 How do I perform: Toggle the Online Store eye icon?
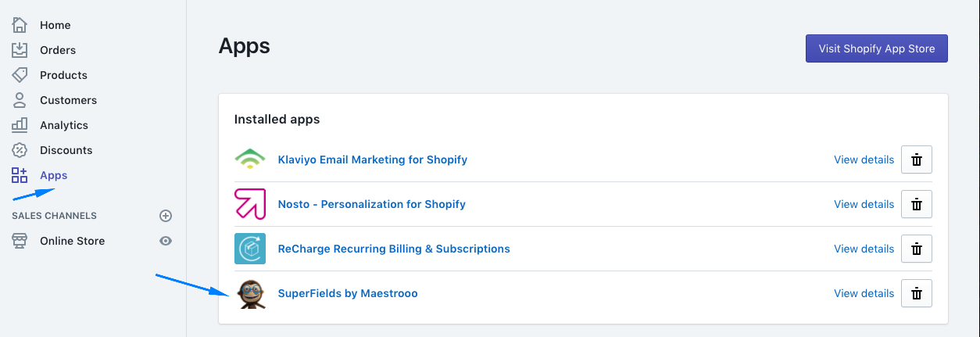coord(166,241)
